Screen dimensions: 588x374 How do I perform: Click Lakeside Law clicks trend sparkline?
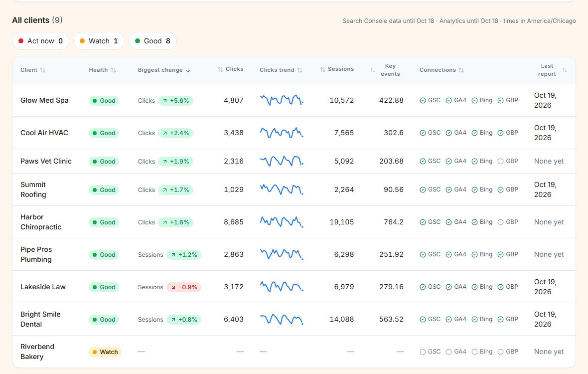pyautogui.click(x=282, y=287)
